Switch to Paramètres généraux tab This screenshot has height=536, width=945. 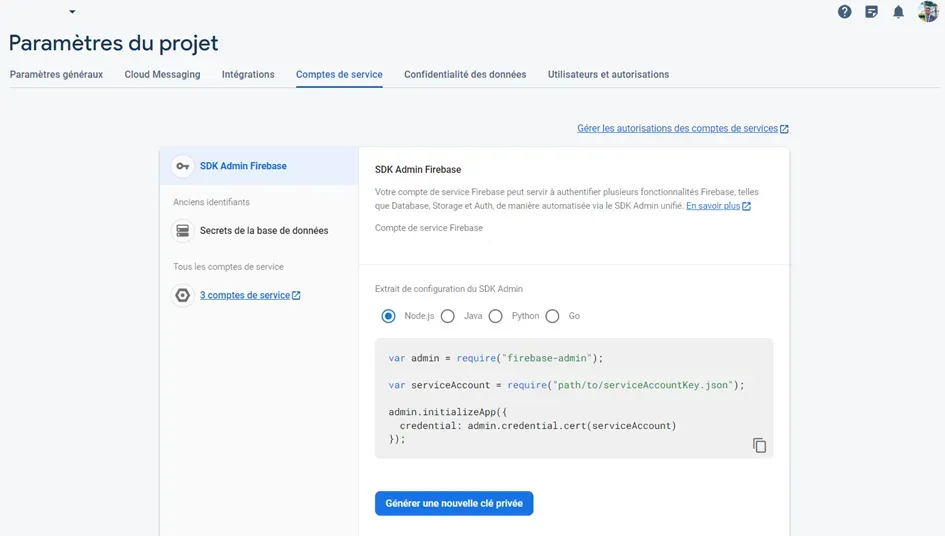point(56,74)
